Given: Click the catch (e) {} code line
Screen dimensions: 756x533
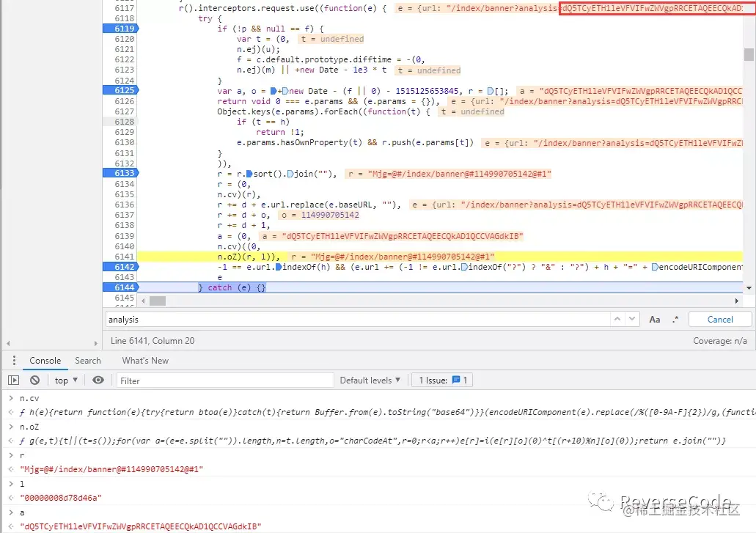Looking at the screenshot, I should coord(232,287).
